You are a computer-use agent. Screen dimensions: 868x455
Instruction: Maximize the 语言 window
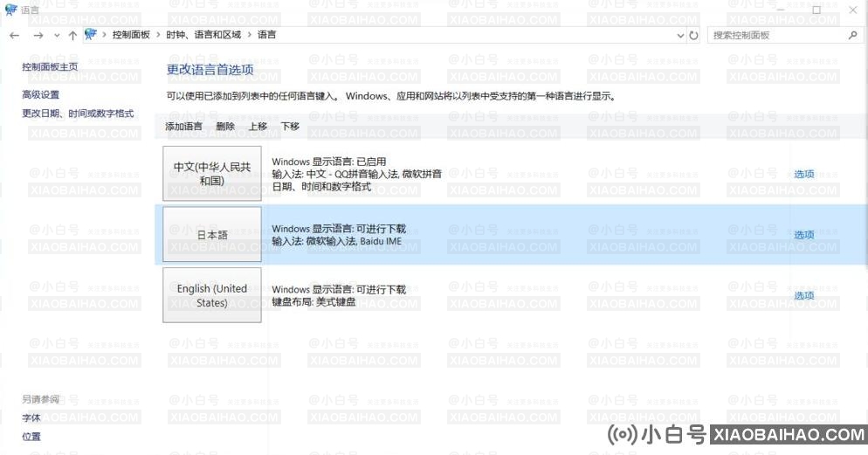[816, 10]
